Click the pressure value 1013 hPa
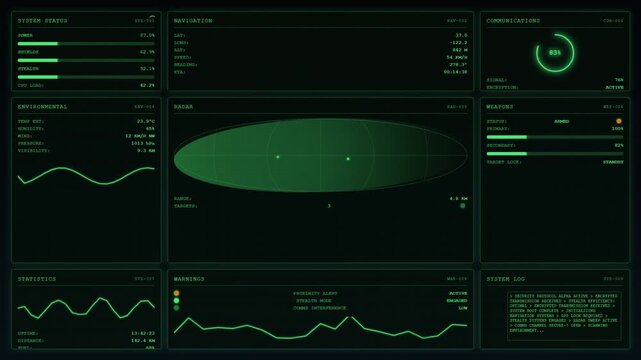 pos(143,143)
